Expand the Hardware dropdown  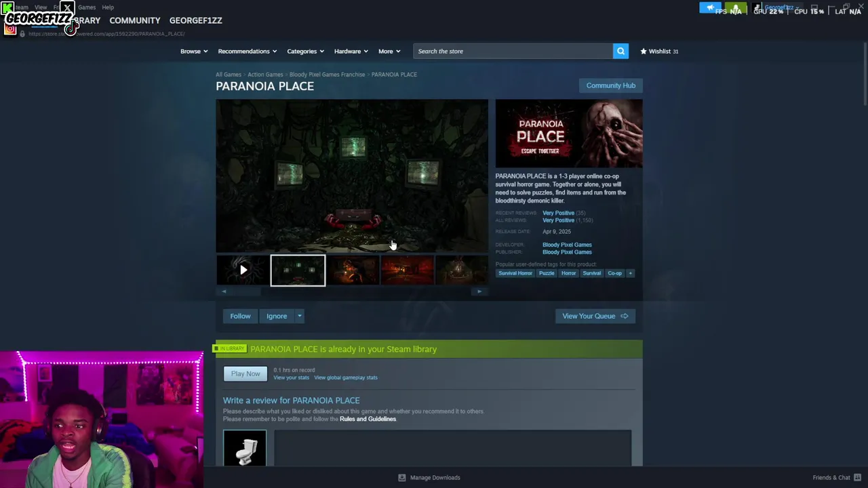tap(351, 51)
